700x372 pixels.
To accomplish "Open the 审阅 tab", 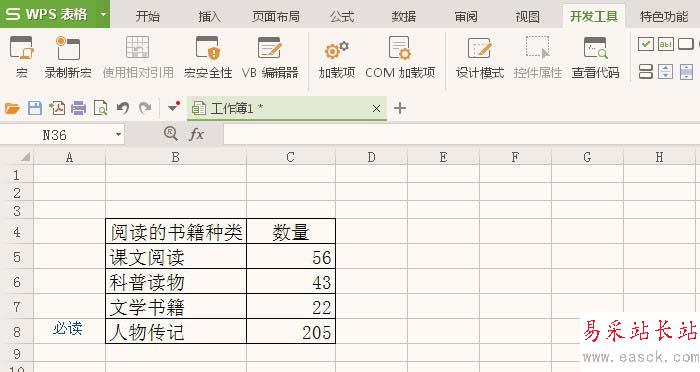I will coord(466,17).
